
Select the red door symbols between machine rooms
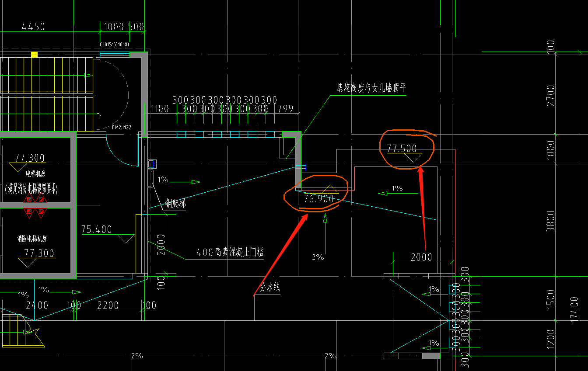35,205
